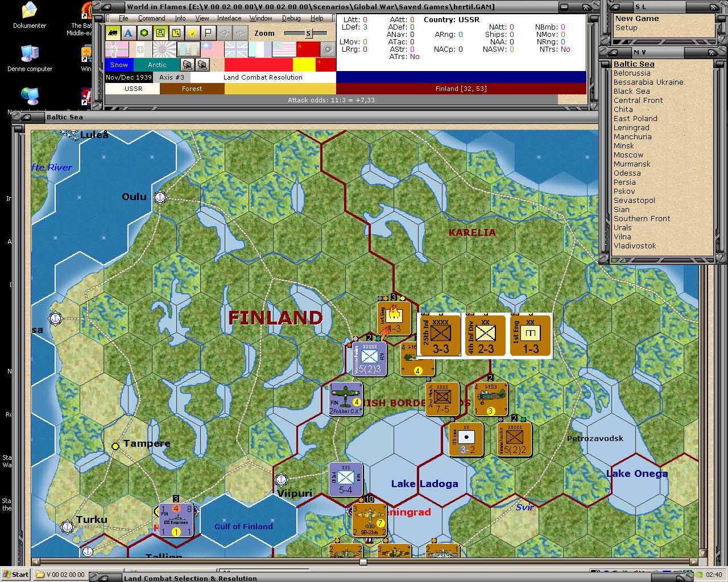Open the View menu
The image size is (728, 582).
[202, 18]
